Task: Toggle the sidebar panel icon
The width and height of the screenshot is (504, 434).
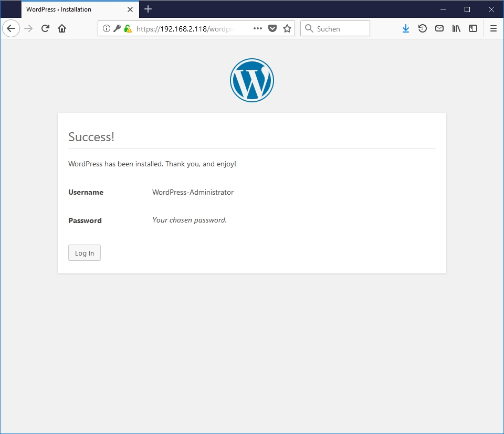Action: pyautogui.click(x=473, y=28)
